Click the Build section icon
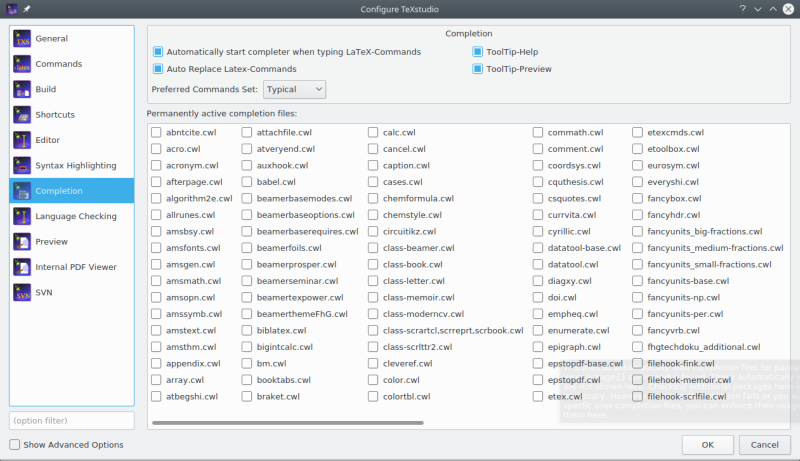Viewport: 800px width, 461px height. (x=22, y=89)
